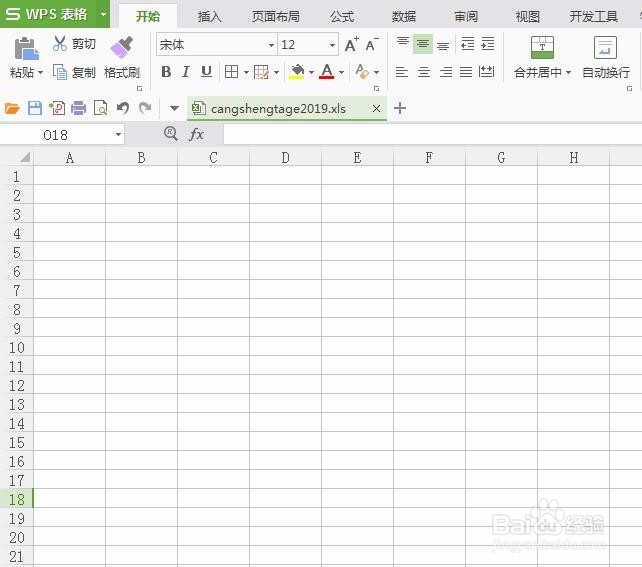Viewport: 642px width, 567px height.
Task: Toggle top vertical alignment
Action: 403,42
